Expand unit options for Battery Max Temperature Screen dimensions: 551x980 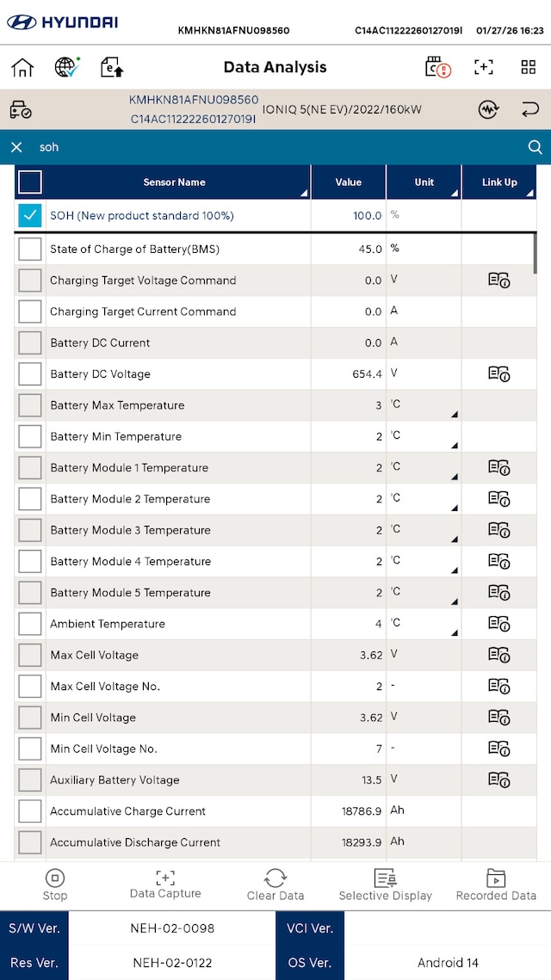click(x=454, y=414)
